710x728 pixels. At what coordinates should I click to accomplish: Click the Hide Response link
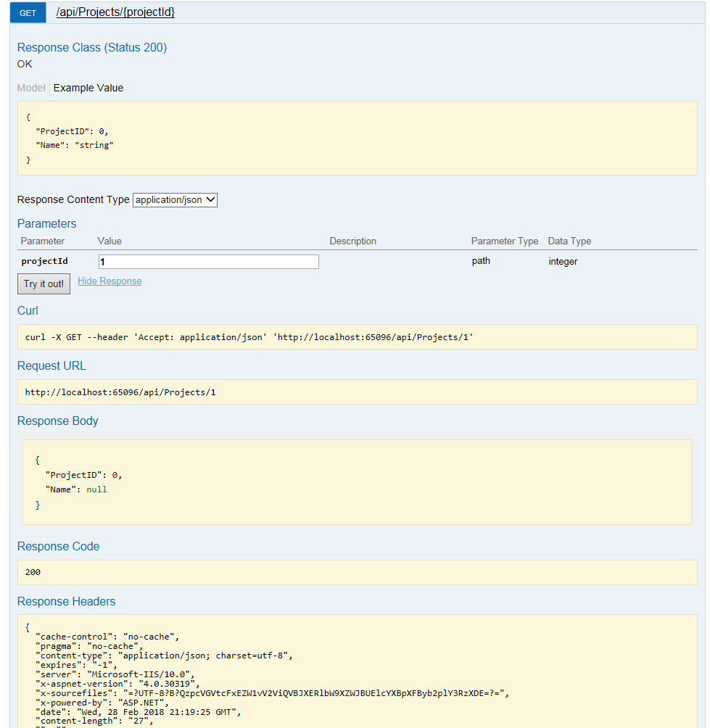pos(110,281)
